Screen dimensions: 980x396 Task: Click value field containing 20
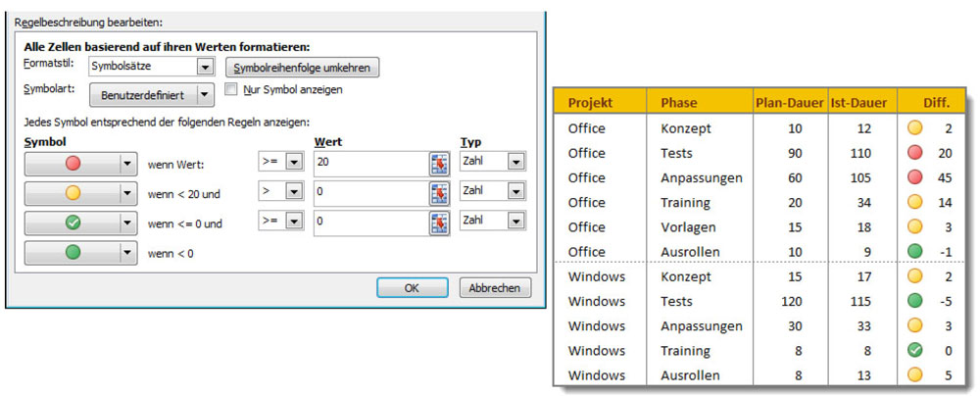[369, 164]
